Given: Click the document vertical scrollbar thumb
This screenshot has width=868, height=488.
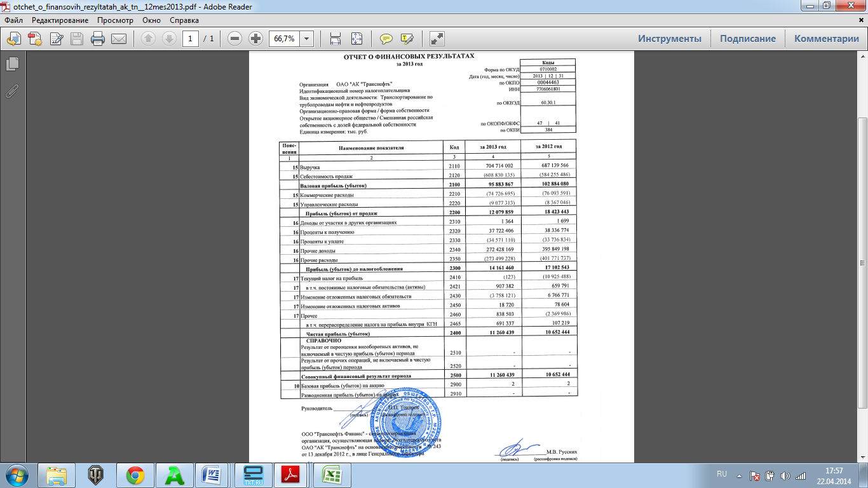Looking at the screenshot, I should [863, 262].
